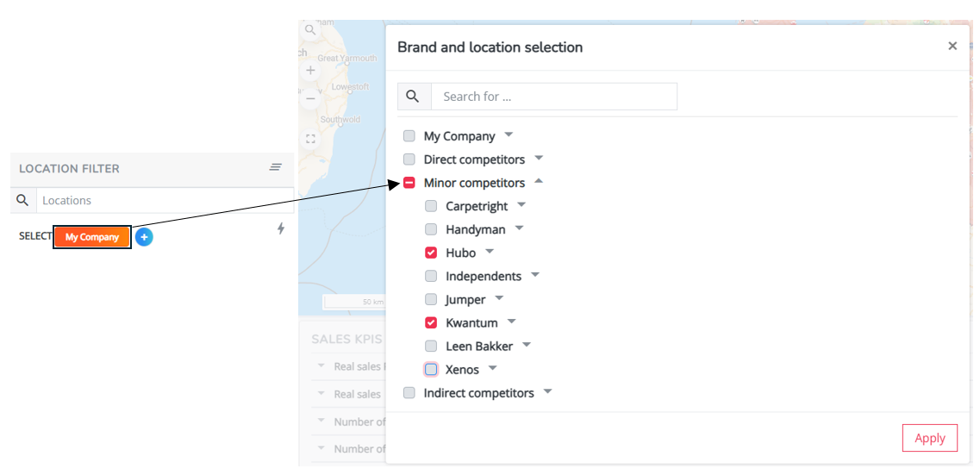The height and width of the screenshot is (475, 980).
Task: Click the Hubo label
Action: point(460,253)
